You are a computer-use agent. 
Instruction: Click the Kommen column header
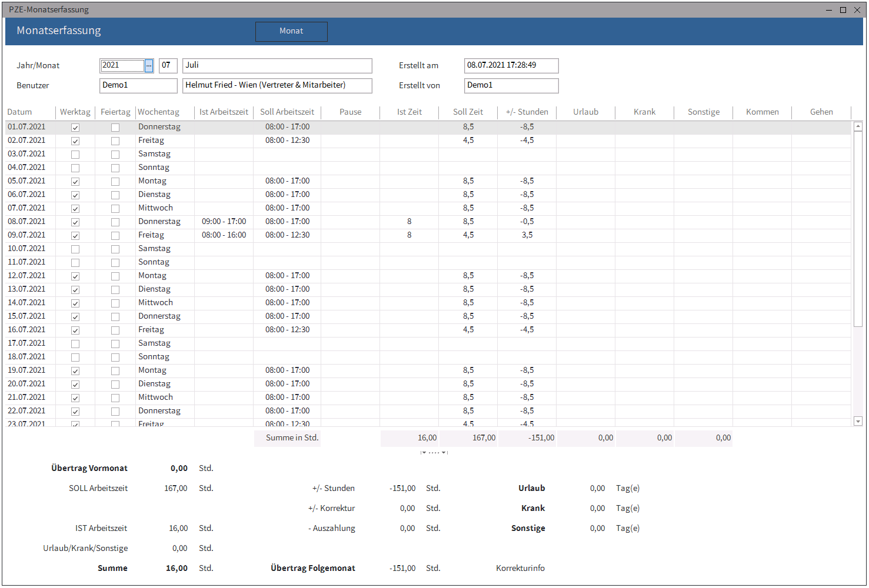763,112
